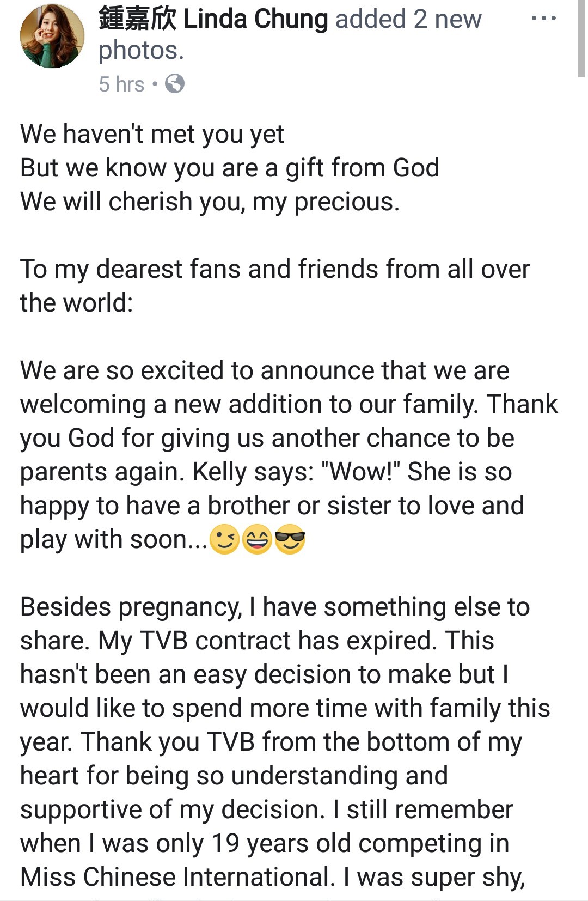Click the scrollbar at the right edge
Viewport: 588px width, 901px height.
pyautogui.click(x=581, y=38)
